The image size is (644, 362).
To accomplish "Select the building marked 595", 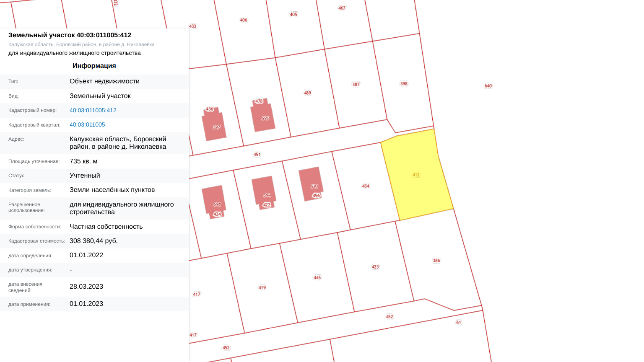I will click(x=263, y=118).
